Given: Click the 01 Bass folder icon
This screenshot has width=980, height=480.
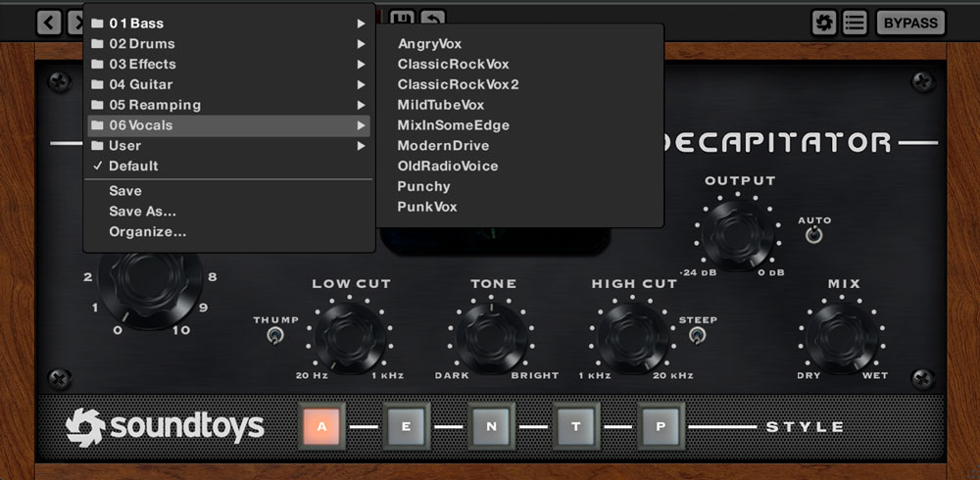Looking at the screenshot, I should (x=97, y=24).
